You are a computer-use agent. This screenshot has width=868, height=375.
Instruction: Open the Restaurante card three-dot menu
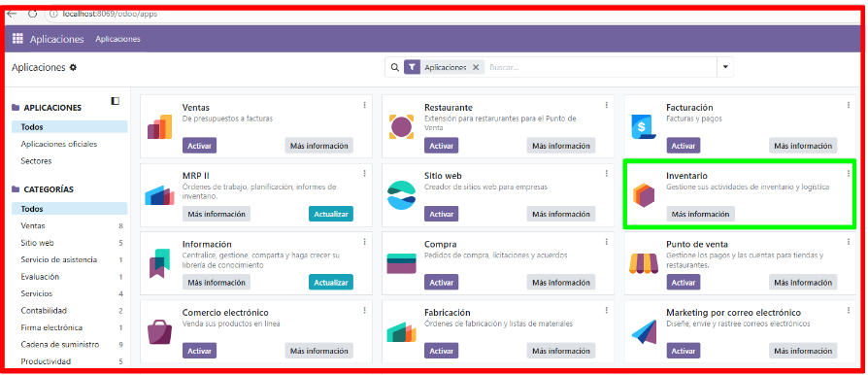606,105
